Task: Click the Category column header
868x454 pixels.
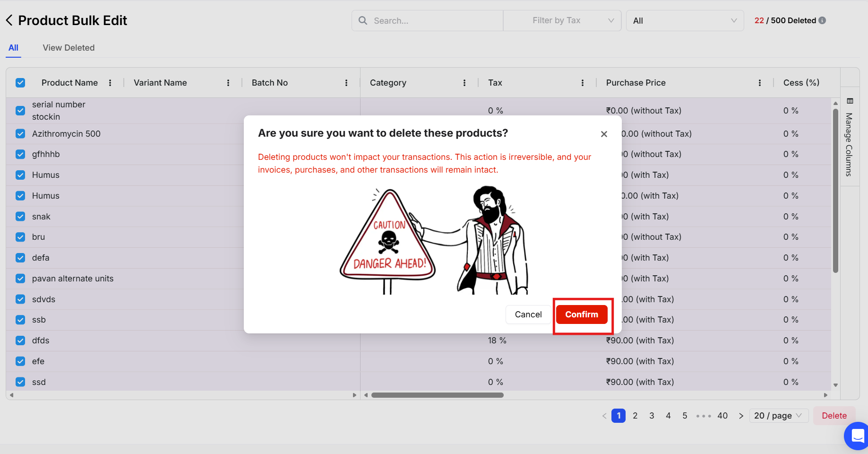Action: [x=388, y=83]
